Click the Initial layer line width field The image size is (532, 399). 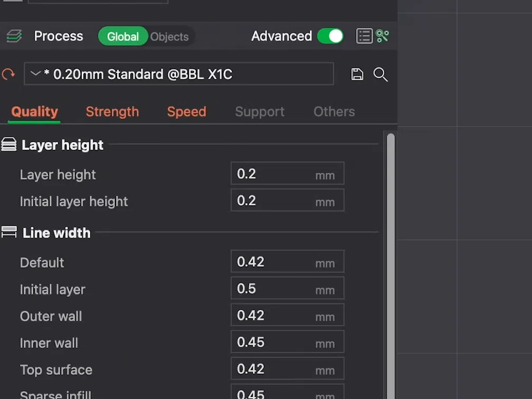coord(287,288)
